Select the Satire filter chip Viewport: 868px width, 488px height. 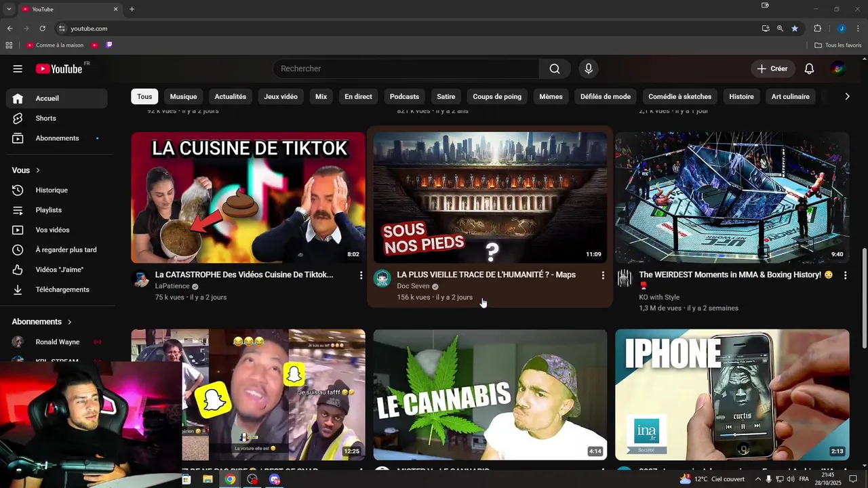point(446,96)
